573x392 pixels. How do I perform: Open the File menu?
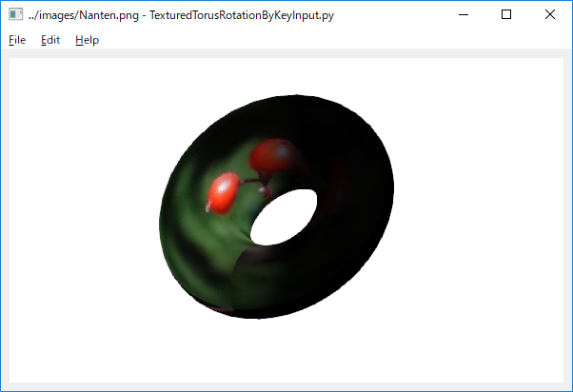tap(17, 40)
